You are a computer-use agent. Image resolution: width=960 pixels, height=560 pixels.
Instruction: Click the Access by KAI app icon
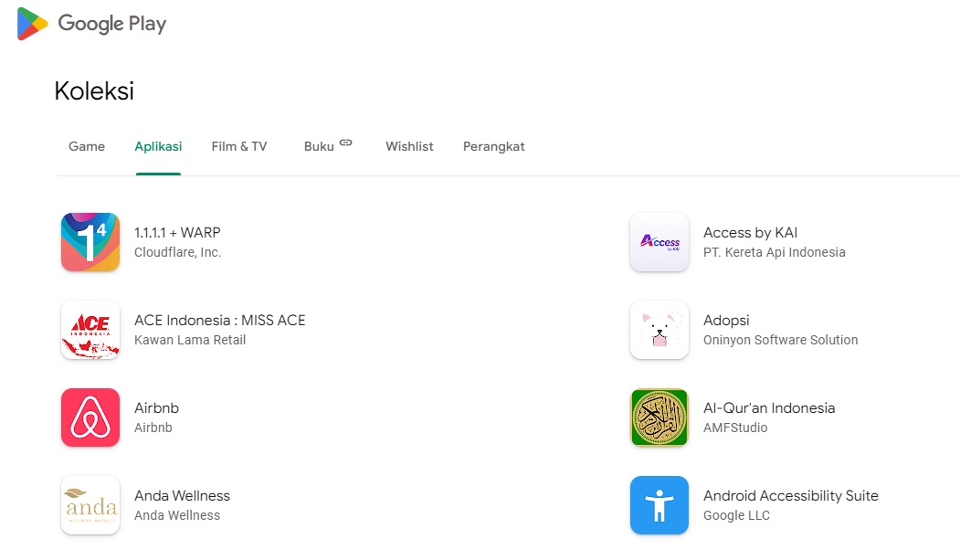(659, 242)
